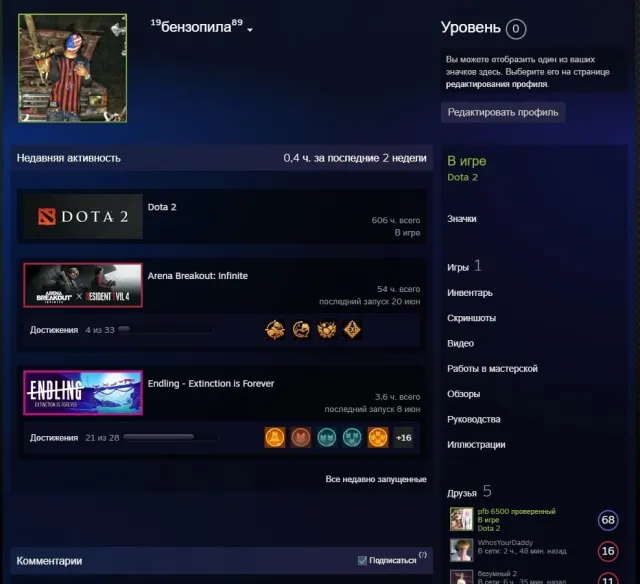
Task: Open Все недавно запущенные link
Action: coord(376,479)
